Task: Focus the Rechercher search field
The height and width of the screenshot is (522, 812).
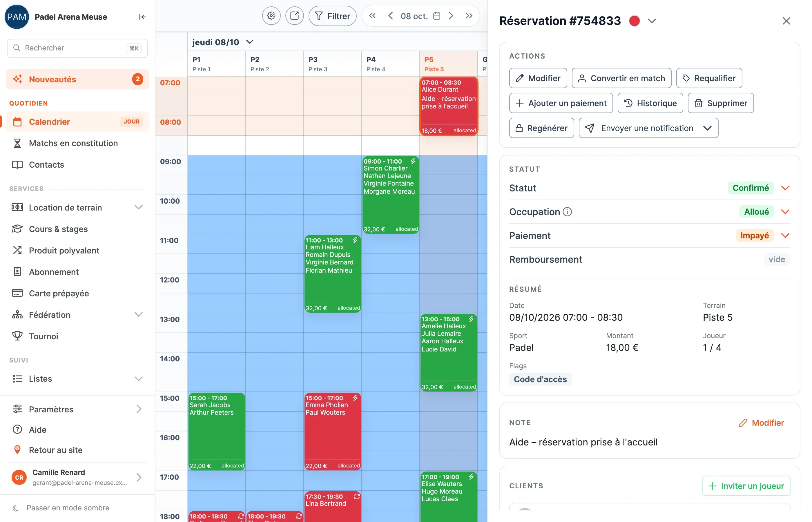Action: [x=77, y=48]
